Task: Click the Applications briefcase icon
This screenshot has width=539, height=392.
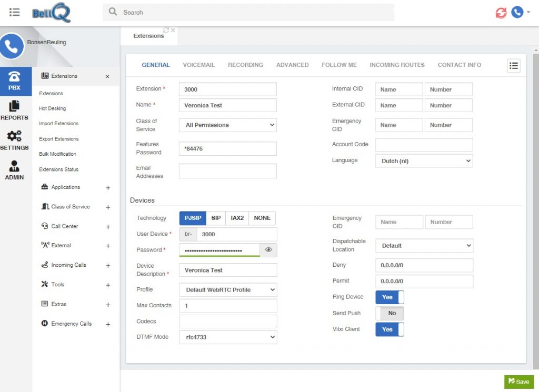Action: click(45, 187)
